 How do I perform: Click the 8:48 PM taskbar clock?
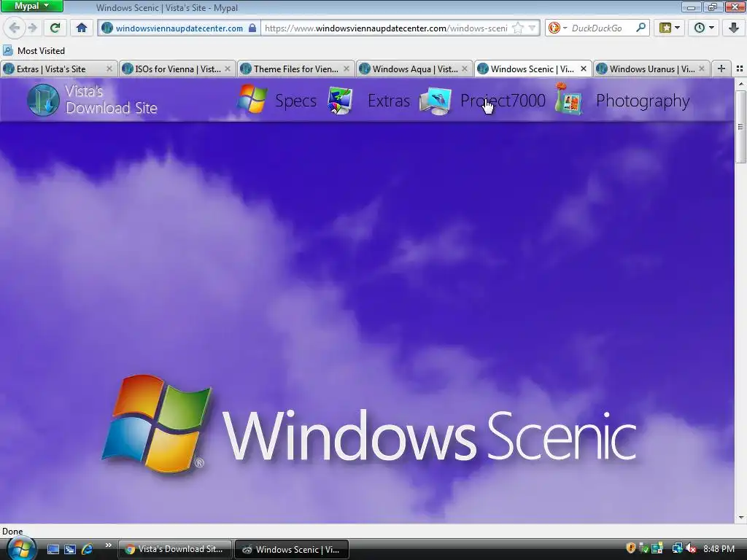(x=719, y=548)
